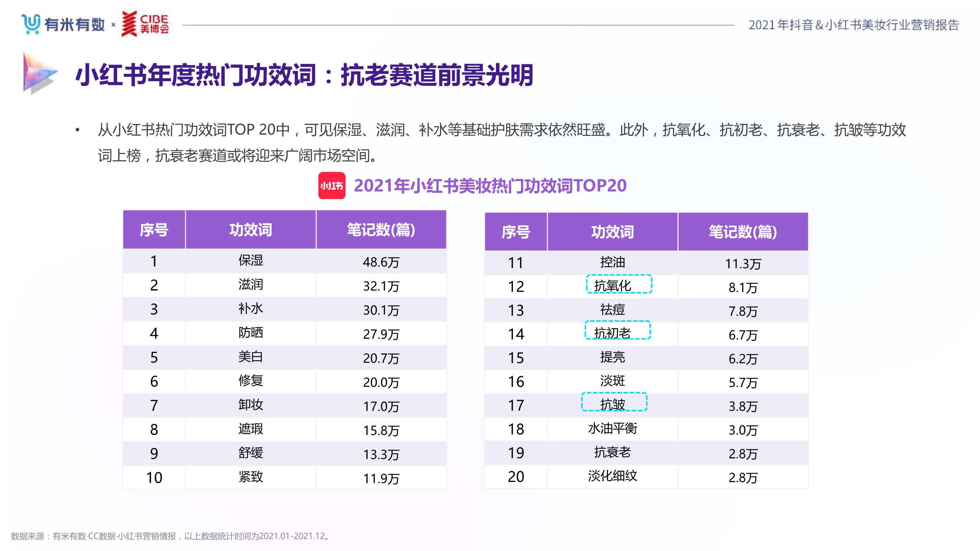980x551 pixels.
Task: Click the colorful play triangle icon beside title
Action: pyautogui.click(x=40, y=73)
